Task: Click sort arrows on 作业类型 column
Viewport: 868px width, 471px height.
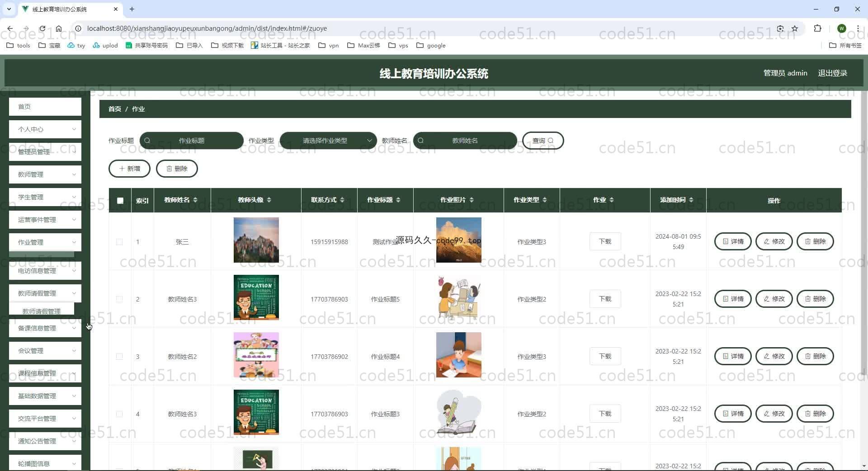Action: coord(545,200)
